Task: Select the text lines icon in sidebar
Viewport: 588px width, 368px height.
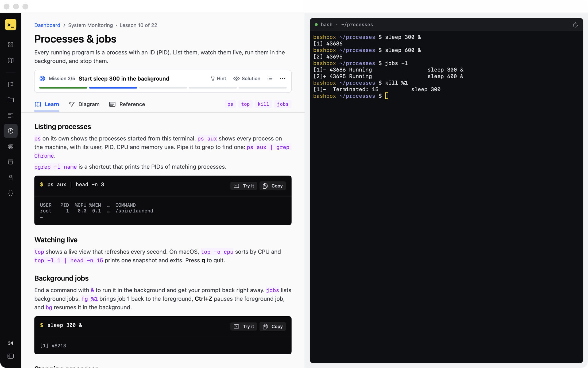Action: 11,115
